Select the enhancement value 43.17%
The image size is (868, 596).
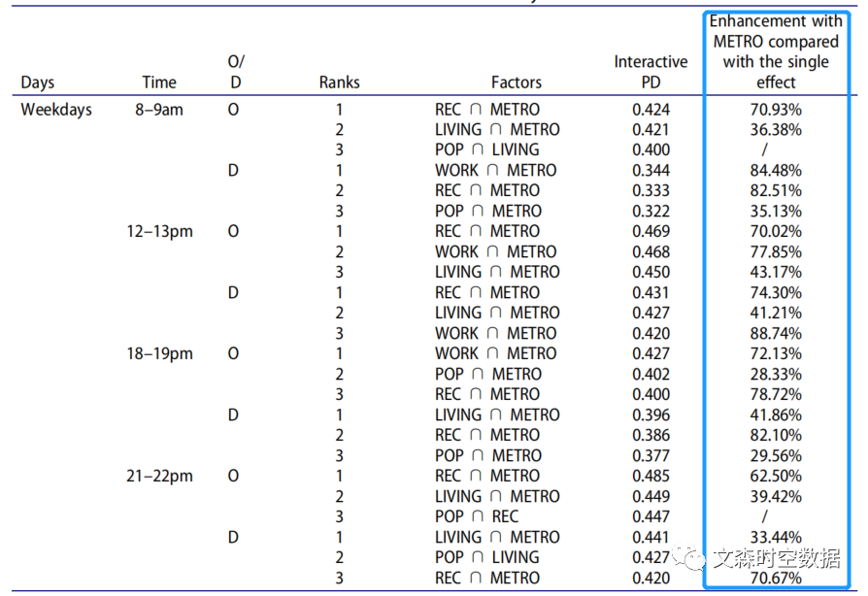(x=776, y=272)
